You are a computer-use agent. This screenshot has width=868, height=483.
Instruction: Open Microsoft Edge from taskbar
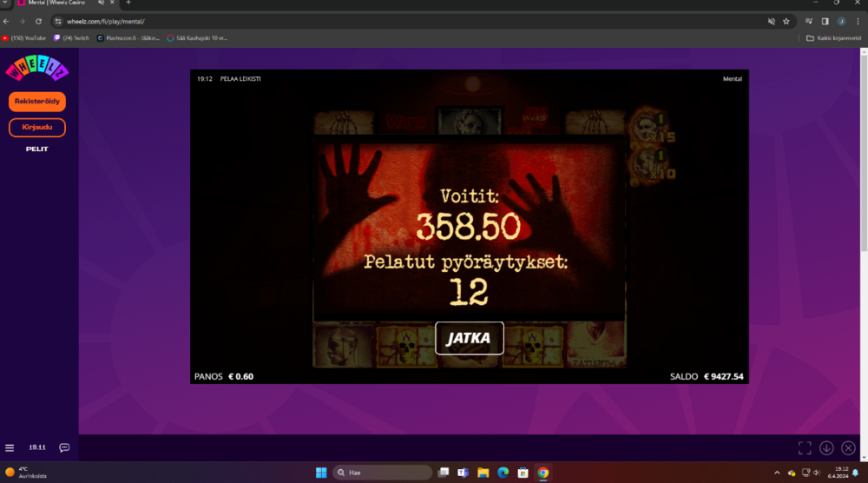pyautogui.click(x=503, y=473)
